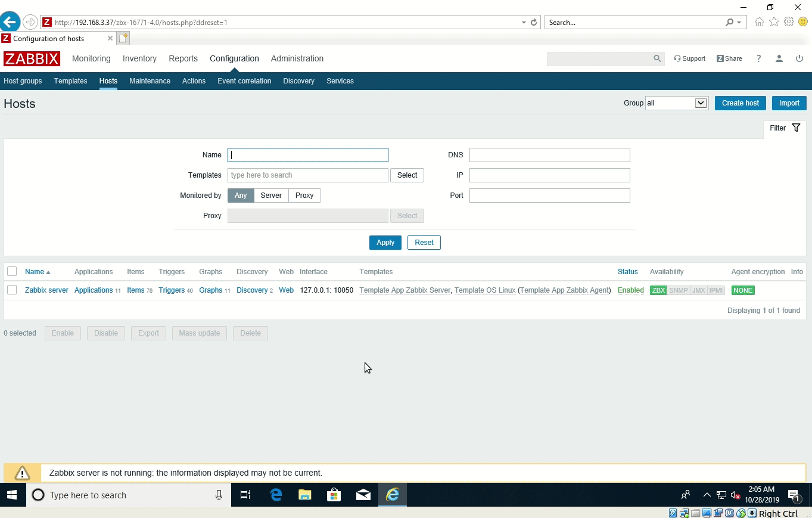
Task: Click the browser search magnifier icon
Action: (730, 23)
